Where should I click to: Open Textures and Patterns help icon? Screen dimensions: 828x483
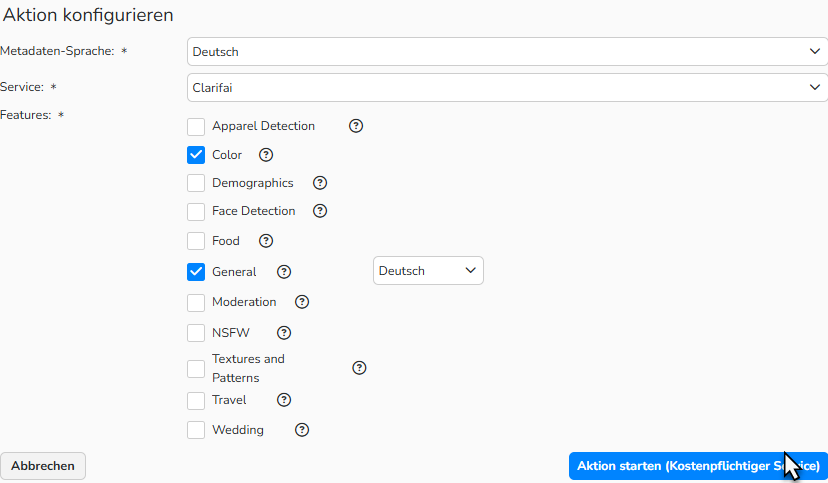pos(359,368)
